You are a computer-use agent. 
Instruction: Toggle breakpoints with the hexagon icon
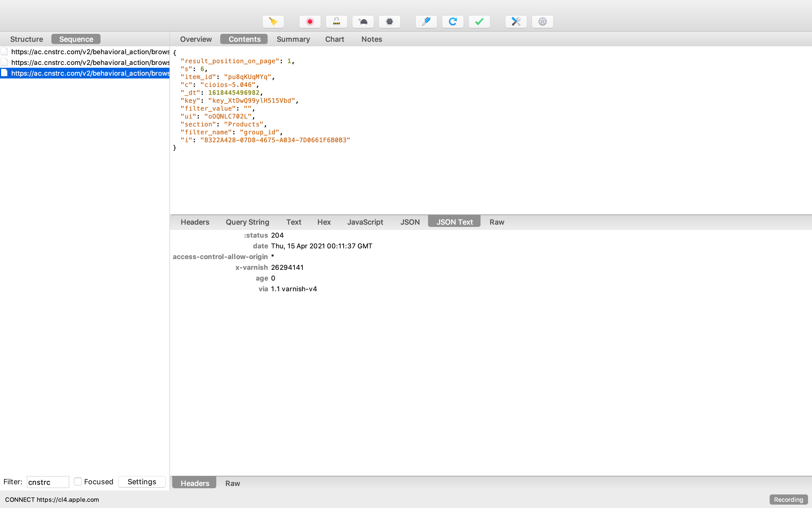(x=389, y=21)
